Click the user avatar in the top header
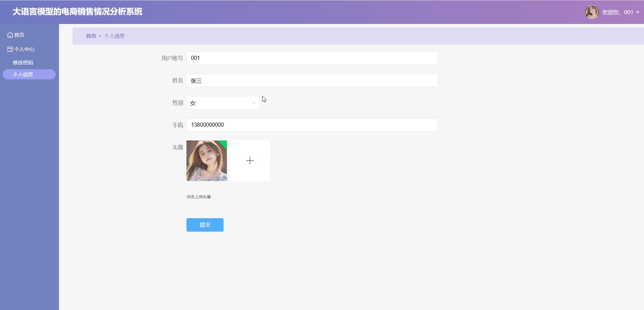The width and height of the screenshot is (644, 310). click(592, 12)
